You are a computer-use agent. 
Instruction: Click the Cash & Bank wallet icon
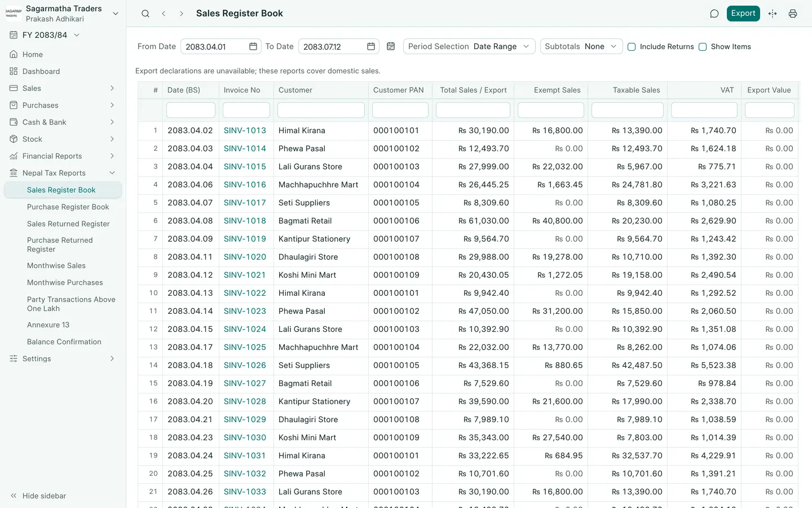(x=14, y=122)
